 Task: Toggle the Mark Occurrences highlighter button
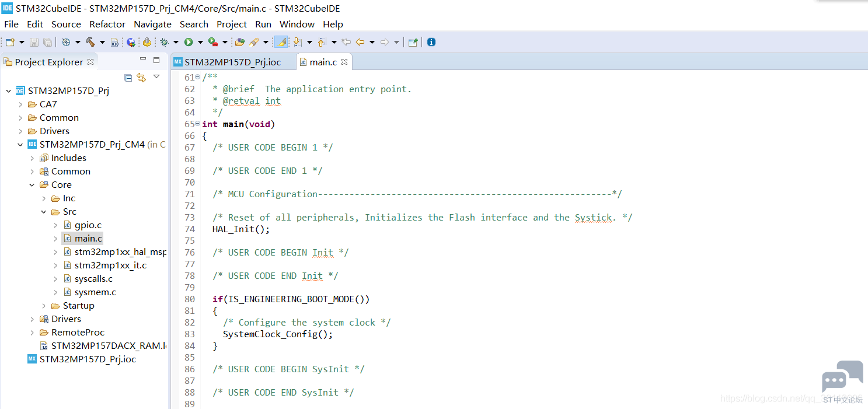281,42
